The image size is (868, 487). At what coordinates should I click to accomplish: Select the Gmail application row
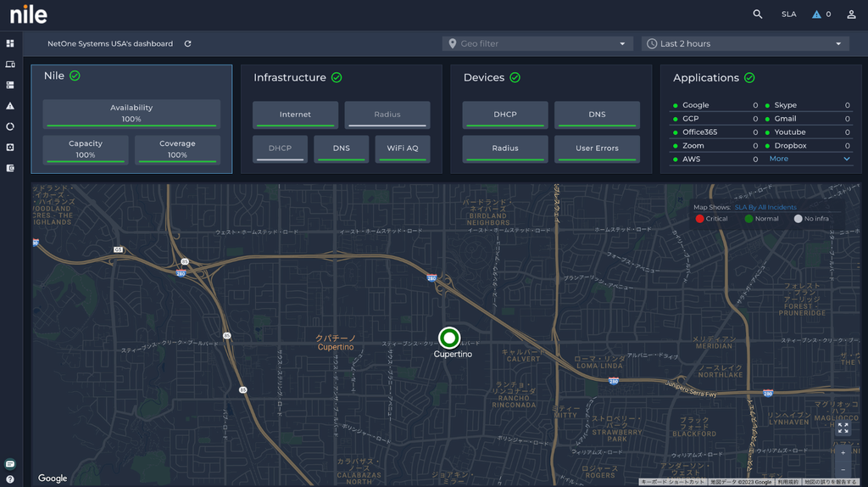coord(808,119)
